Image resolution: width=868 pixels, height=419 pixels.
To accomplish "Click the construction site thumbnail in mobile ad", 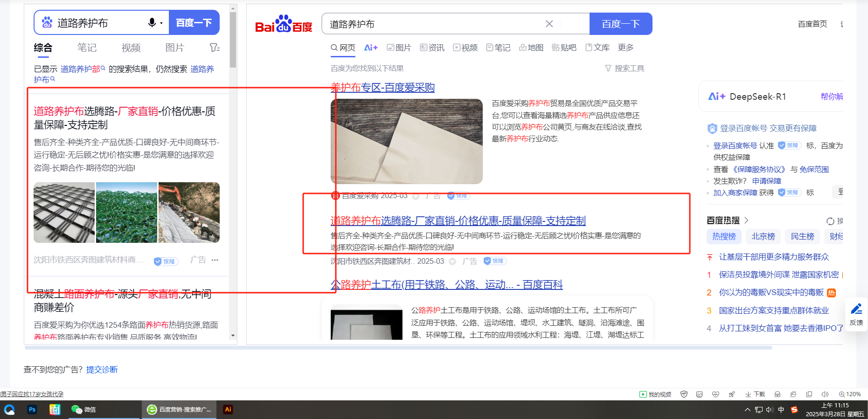I will pos(189,213).
